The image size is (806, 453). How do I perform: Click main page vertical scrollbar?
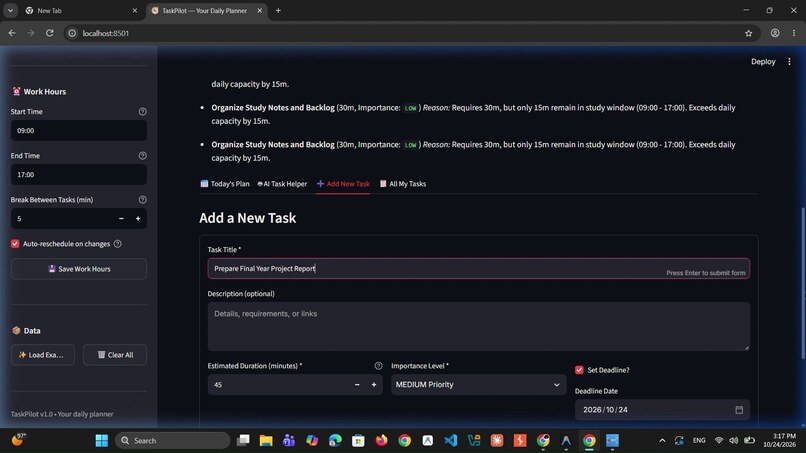tap(803, 283)
